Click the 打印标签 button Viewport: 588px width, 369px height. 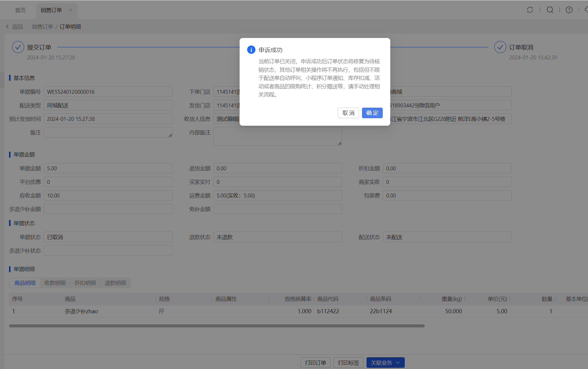point(348,363)
